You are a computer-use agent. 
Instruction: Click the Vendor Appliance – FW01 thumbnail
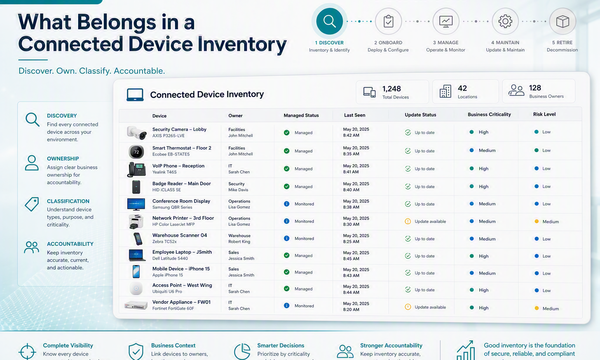136,305
